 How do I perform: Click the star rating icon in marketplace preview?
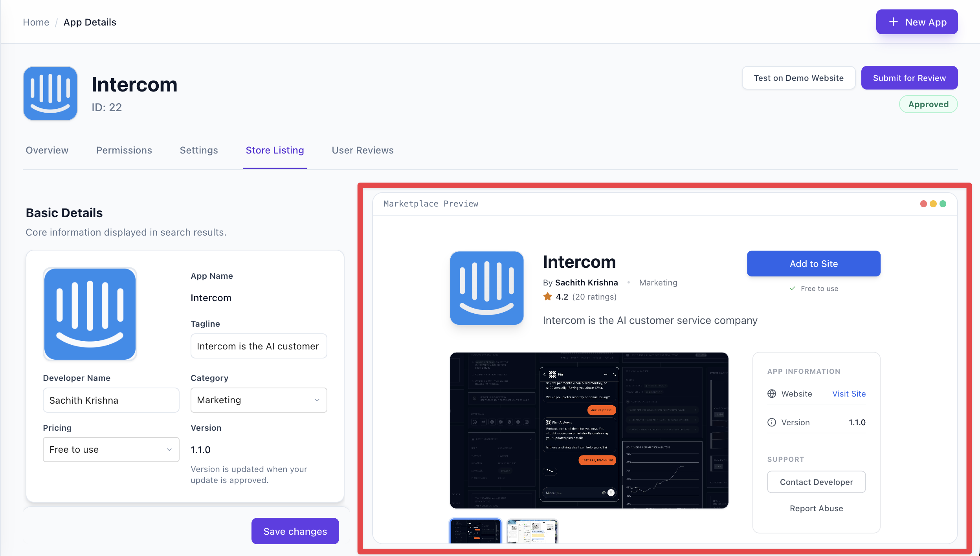coord(547,296)
